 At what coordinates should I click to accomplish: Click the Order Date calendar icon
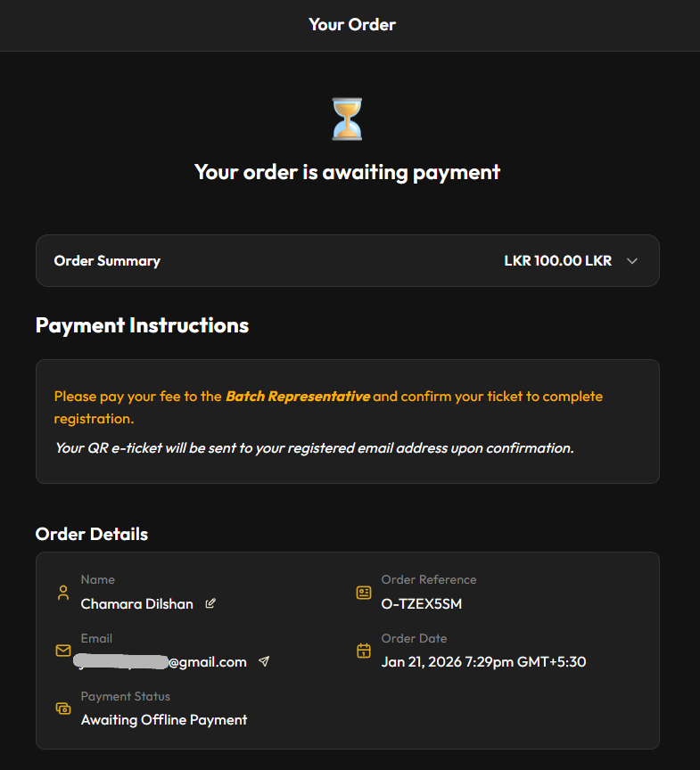point(364,651)
